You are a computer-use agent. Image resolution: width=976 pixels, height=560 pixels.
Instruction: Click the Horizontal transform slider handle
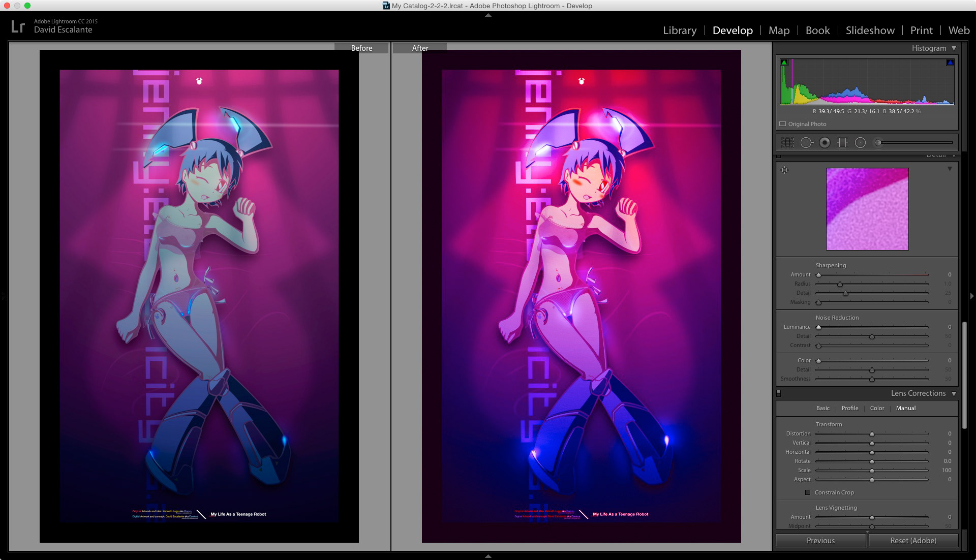point(872,452)
